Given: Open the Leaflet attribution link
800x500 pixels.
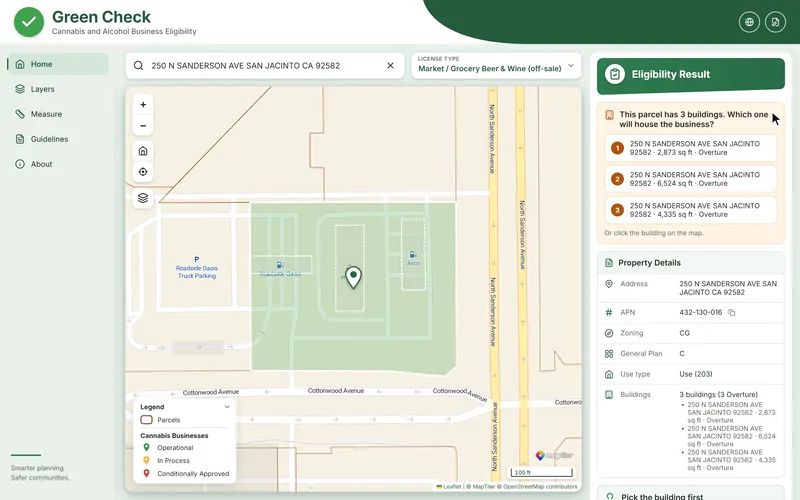Looking at the screenshot, I should (449, 487).
